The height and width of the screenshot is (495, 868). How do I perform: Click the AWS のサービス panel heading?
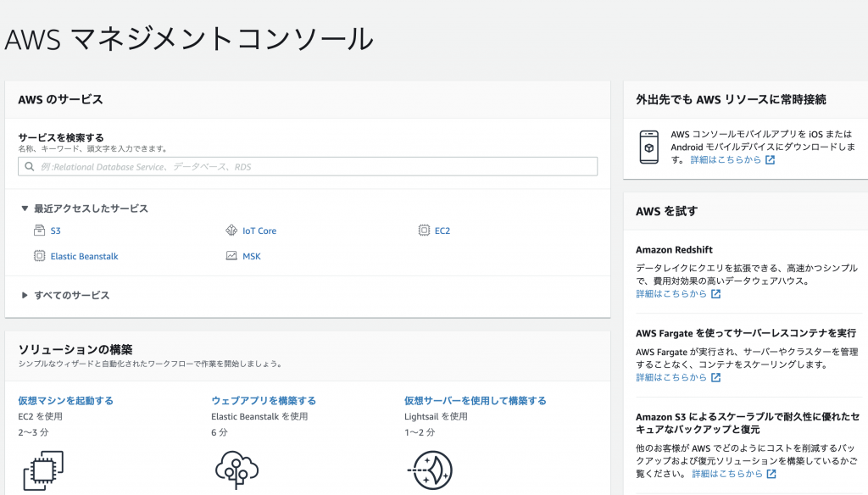(x=60, y=100)
